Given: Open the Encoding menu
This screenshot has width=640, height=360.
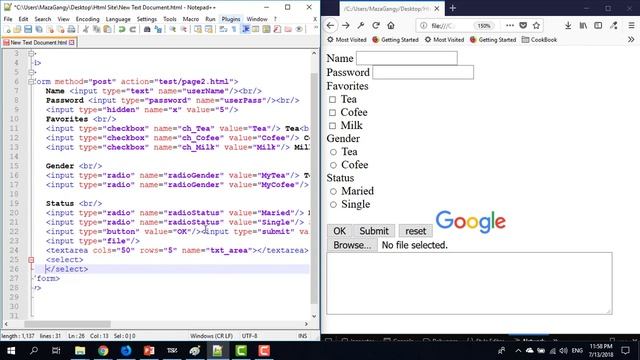Looking at the screenshot, I should click(x=87, y=19).
